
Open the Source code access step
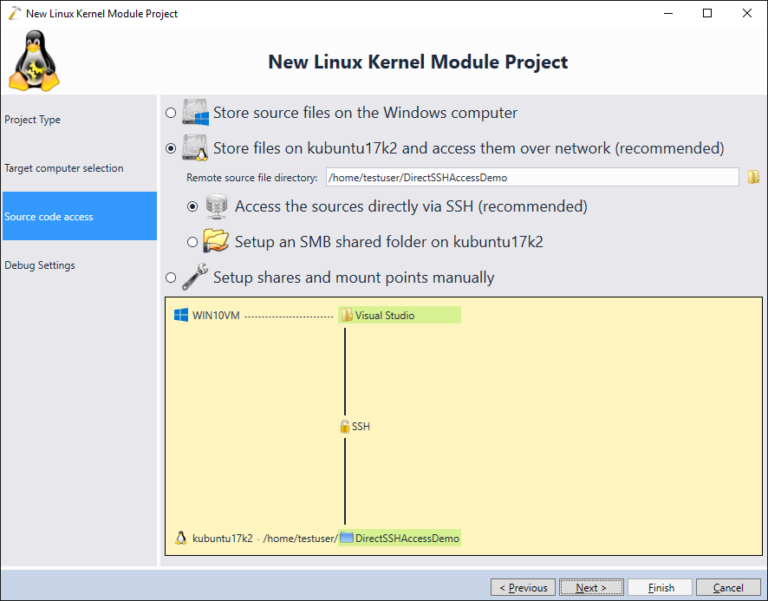pyautogui.click(x=79, y=216)
